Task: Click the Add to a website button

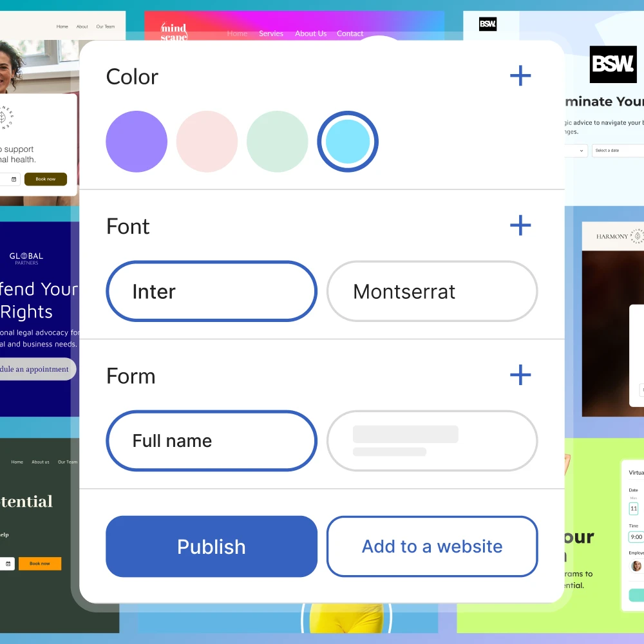Action: pyautogui.click(x=431, y=546)
